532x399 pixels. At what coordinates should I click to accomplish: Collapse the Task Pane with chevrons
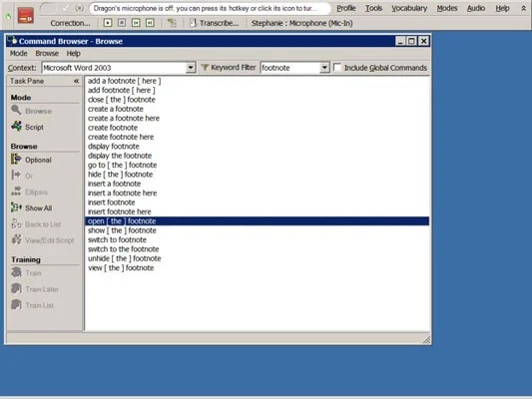click(76, 81)
